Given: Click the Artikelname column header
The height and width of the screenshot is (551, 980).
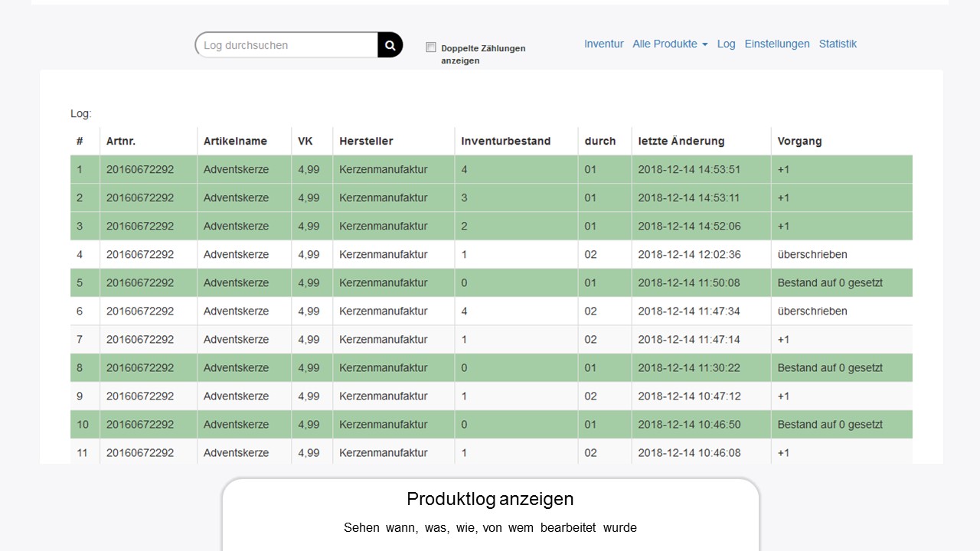Looking at the screenshot, I should click(235, 142).
